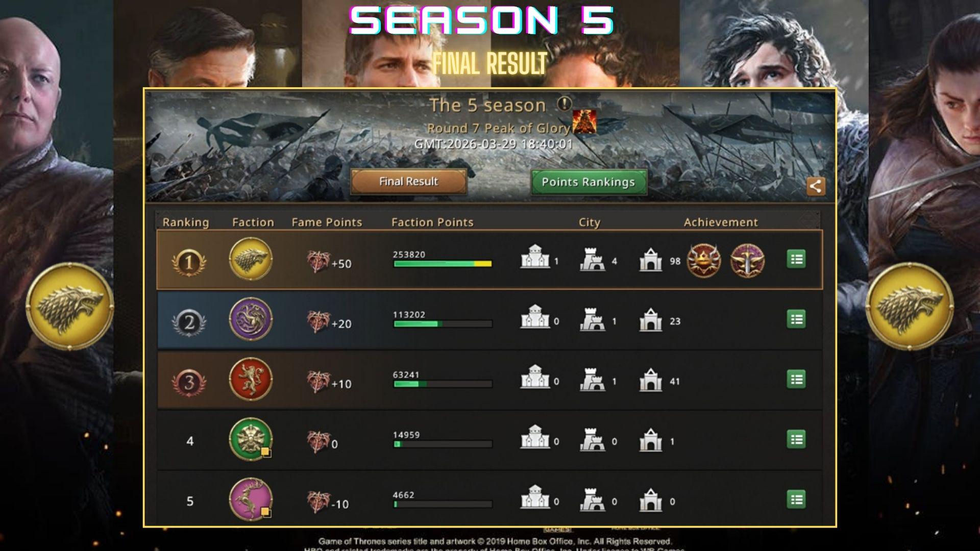This screenshot has width=980, height=551.
Task: Select the green Tyrell faction emblem
Action: 251,439
